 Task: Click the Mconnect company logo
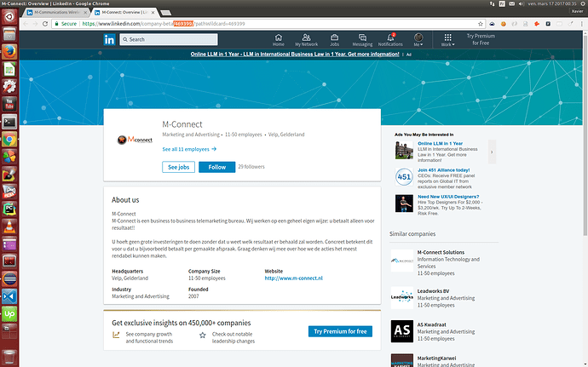(x=135, y=140)
